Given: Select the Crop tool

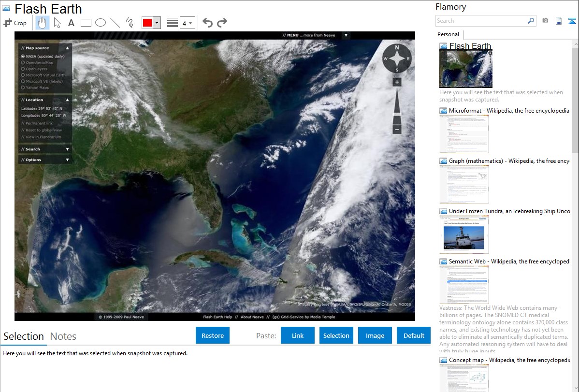Looking at the screenshot, I should pyautogui.click(x=15, y=23).
